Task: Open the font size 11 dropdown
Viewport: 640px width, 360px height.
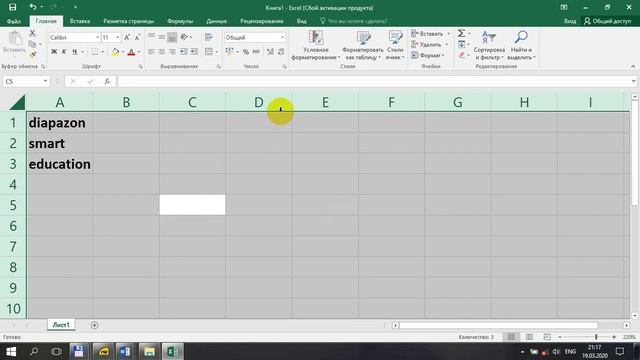Action: [118, 37]
